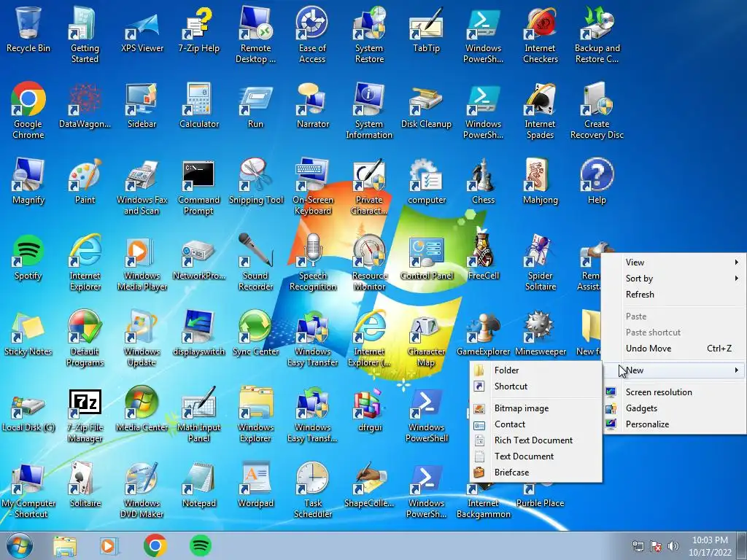Viewport: 747px width, 560px height.
Task: Open the Internet Spades shortcut
Action: [540, 111]
